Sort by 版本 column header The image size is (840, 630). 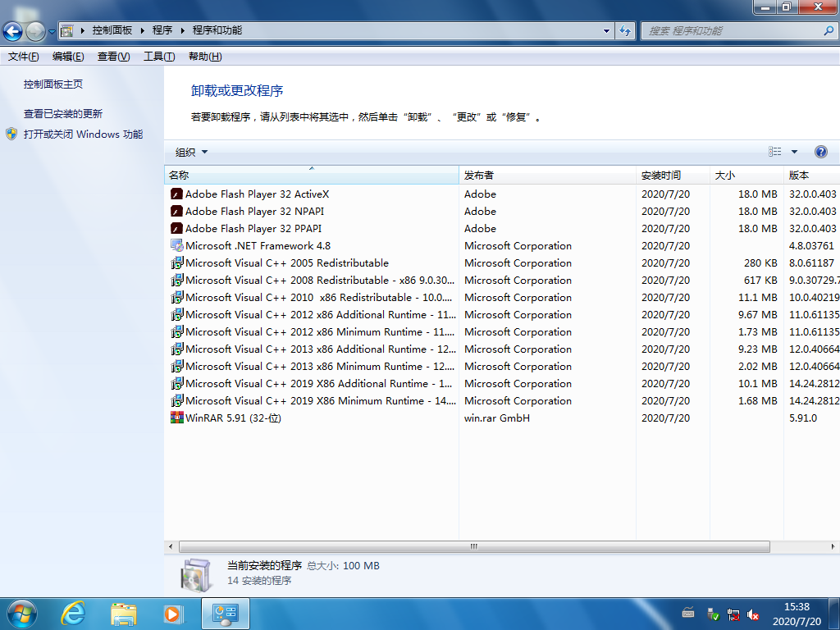[x=811, y=176]
